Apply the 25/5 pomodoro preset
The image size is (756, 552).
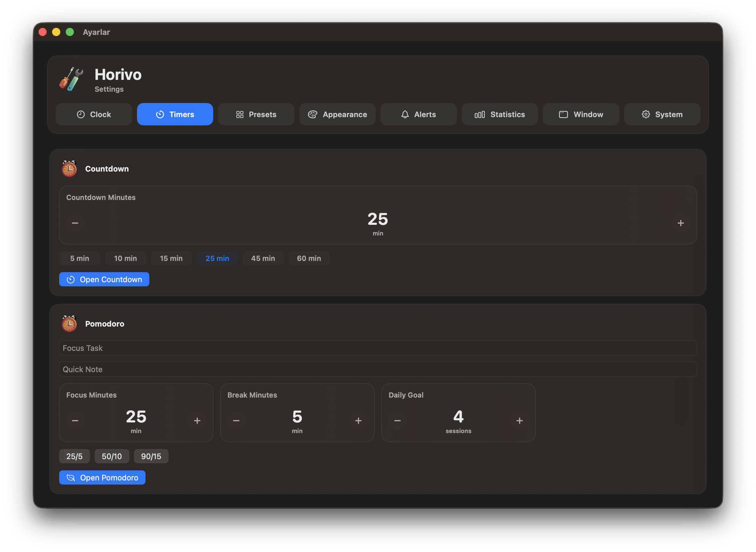(75, 456)
